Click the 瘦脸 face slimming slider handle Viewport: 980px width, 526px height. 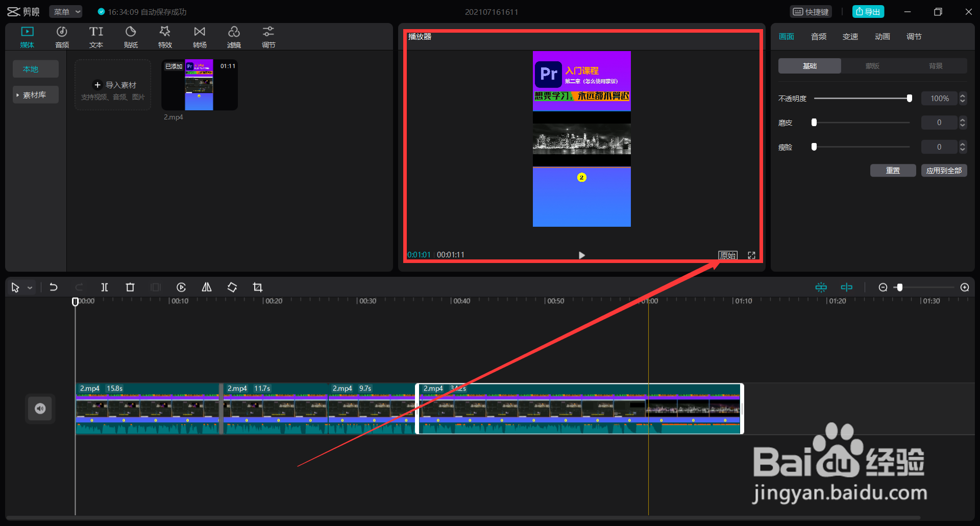[x=814, y=147]
